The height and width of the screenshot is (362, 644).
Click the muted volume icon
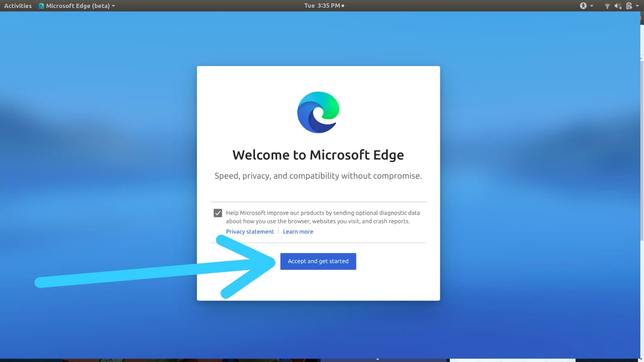pyautogui.click(x=618, y=6)
